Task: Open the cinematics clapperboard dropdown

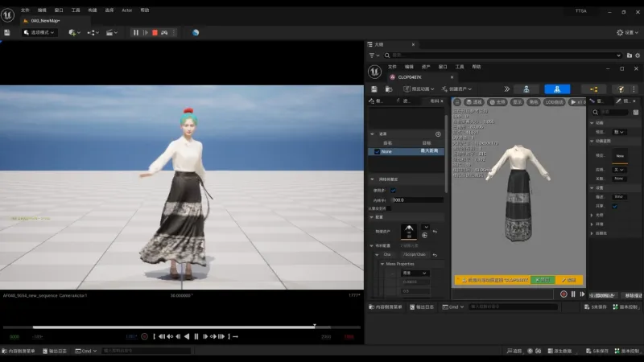Action: pyautogui.click(x=112, y=32)
